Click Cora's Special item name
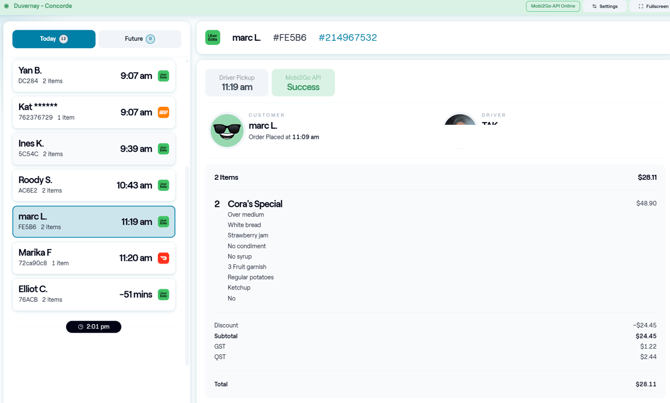The height and width of the screenshot is (403, 670). click(x=255, y=204)
